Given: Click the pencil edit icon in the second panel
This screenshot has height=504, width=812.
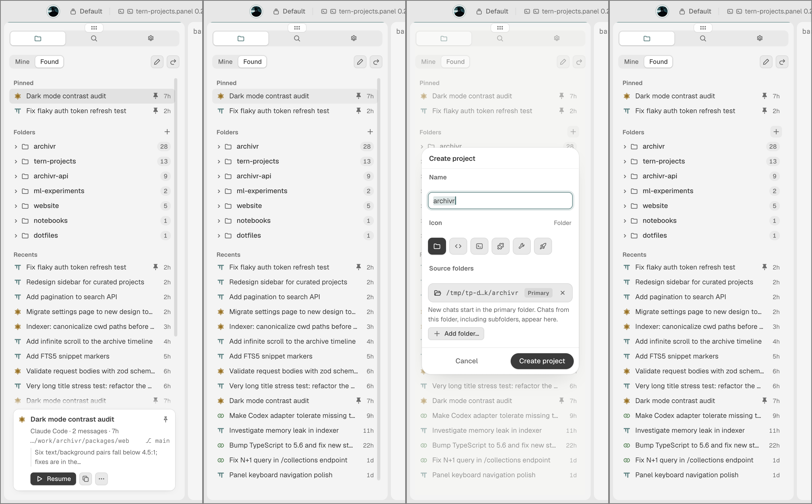Looking at the screenshot, I should pyautogui.click(x=360, y=62).
